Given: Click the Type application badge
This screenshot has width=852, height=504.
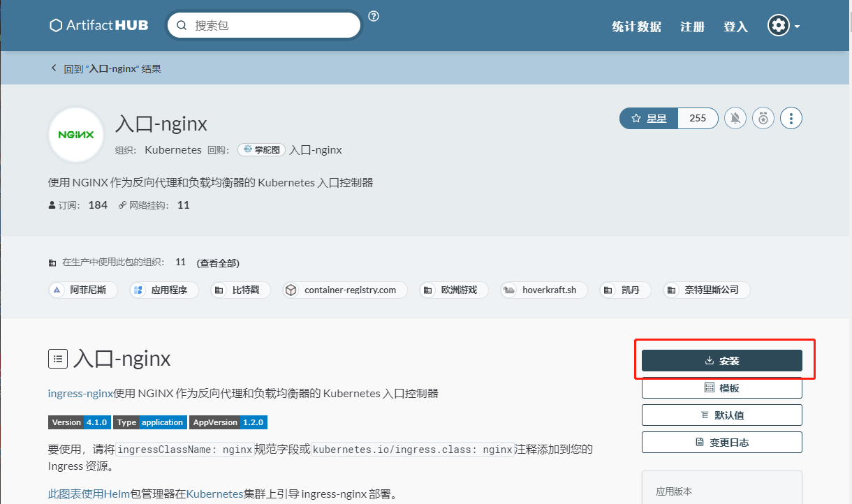Looking at the screenshot, I should point(150,422).
